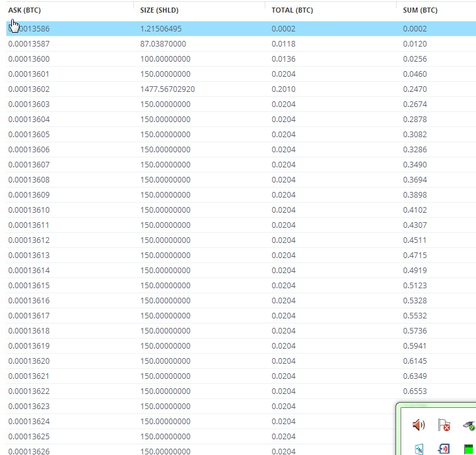
Task: Click size 87.03870000
Action: (163, 44)
